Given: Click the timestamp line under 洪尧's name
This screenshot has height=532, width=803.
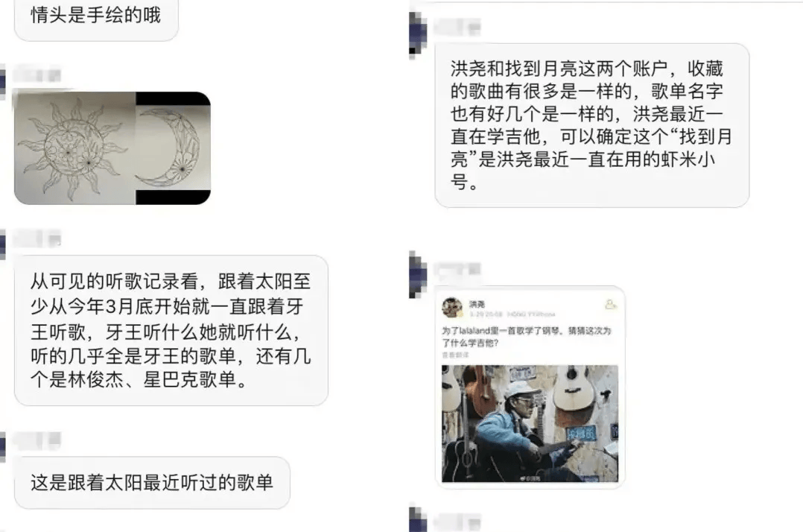Looking at the screenshot, I should pos(512,314).
